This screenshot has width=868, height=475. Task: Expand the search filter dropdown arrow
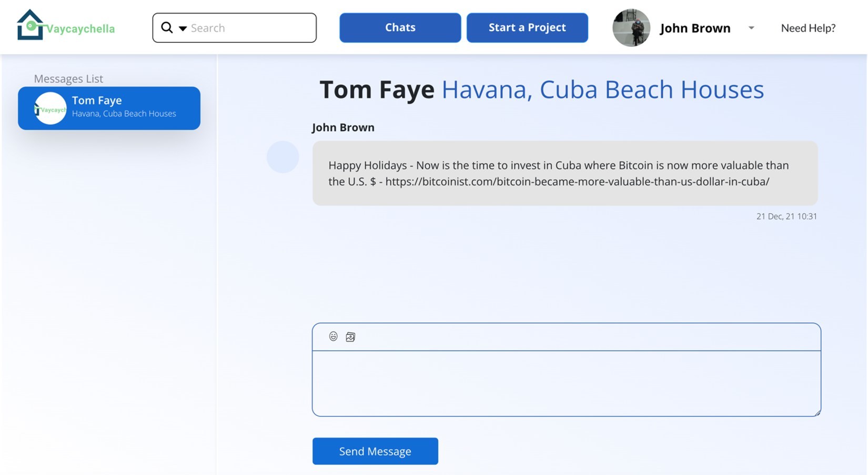coord(183,28)
